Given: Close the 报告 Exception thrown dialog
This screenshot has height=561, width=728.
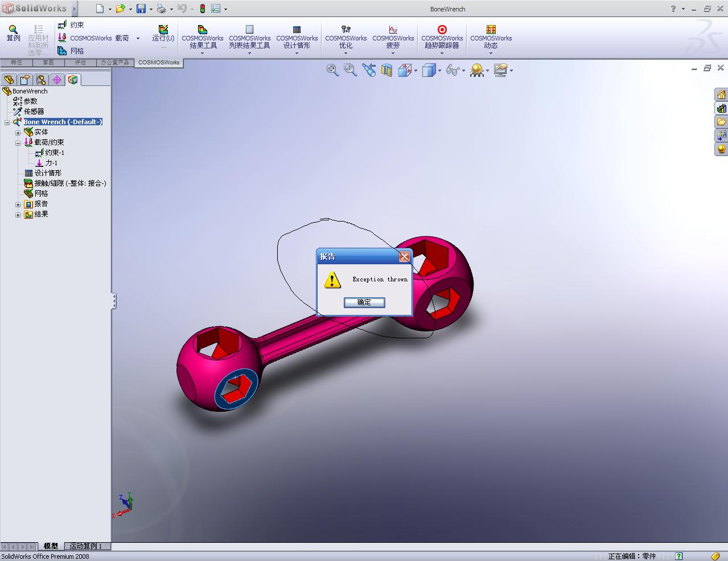Looking at the screenshot, I should pyautogui.click(x=404, y=257).
